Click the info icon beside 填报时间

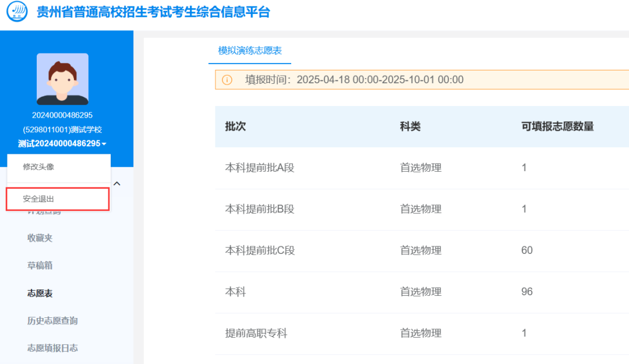227,80
